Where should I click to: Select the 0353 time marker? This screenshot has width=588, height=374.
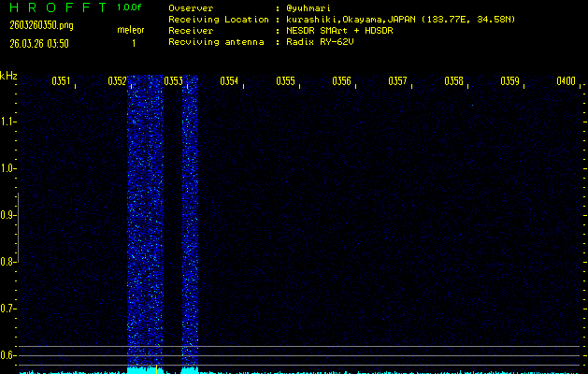pyautogui.click(x=173, y=81)
